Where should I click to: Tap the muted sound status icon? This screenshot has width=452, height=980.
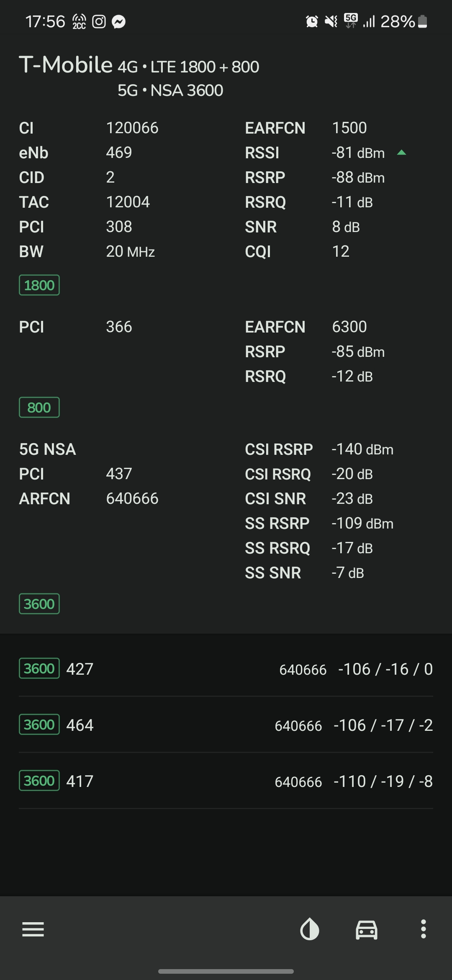coord(331,21)
